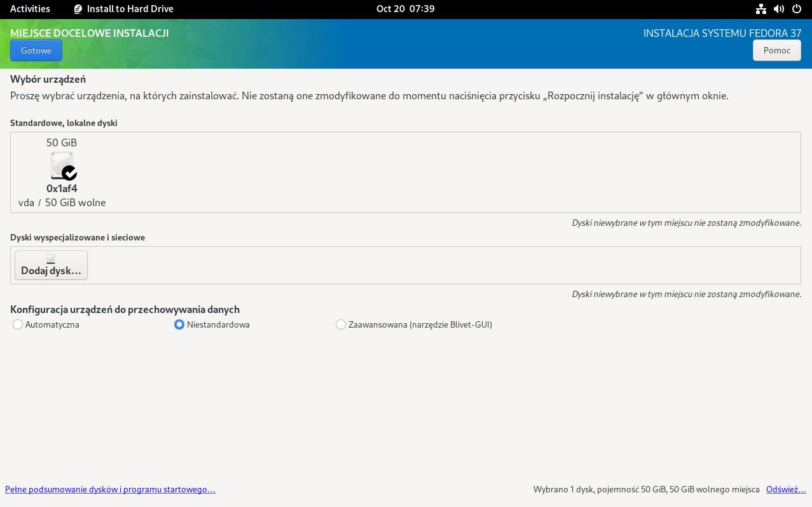Viewport: 812px width, 507px height.
Task: Click the Dodaj dysk… button
Action: point(51,265)
